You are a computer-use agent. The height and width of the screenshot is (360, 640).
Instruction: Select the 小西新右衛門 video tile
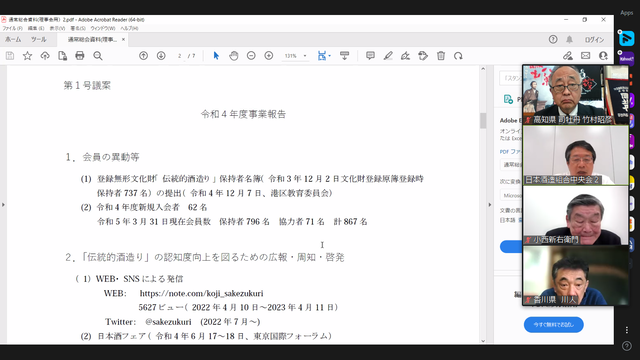coord(576,216)
